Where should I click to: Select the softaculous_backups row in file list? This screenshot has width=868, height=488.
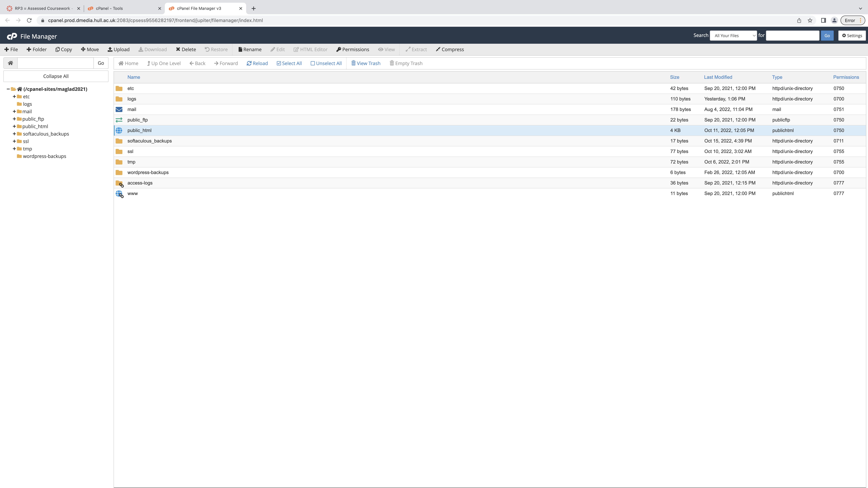[490, 141]
